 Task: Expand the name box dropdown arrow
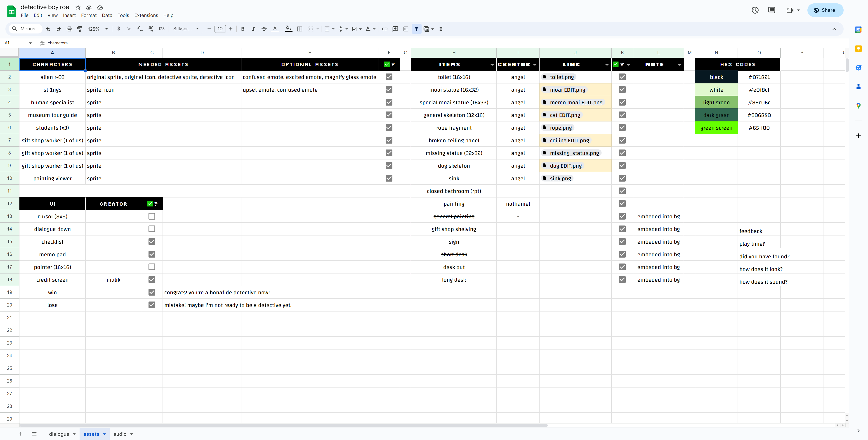coord(30,43)
